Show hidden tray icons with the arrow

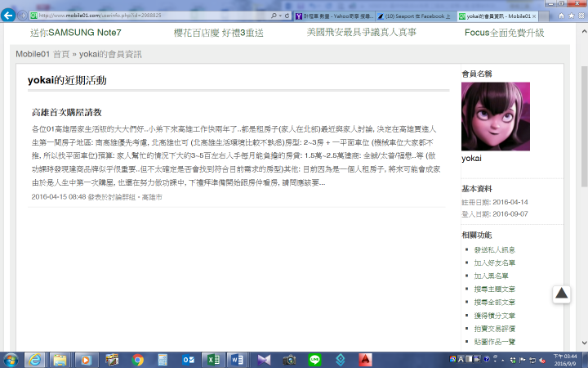pyautogui.click(x=503, y=360)
